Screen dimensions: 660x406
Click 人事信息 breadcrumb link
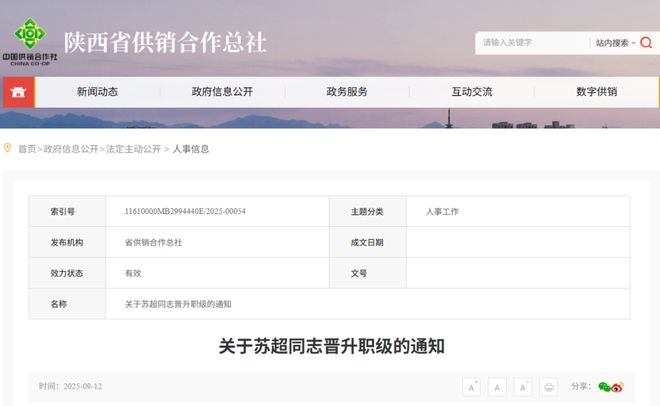coord(191,149)
